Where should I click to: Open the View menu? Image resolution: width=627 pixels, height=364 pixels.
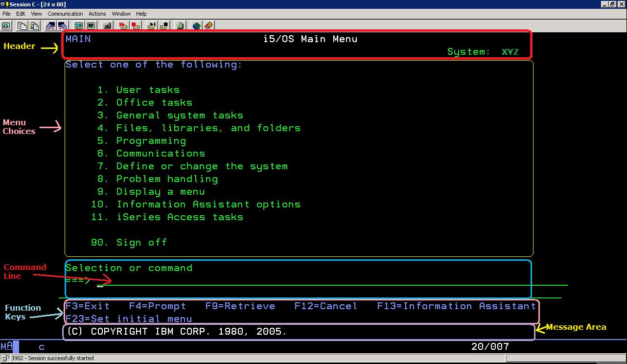click(x=37, y=14)
